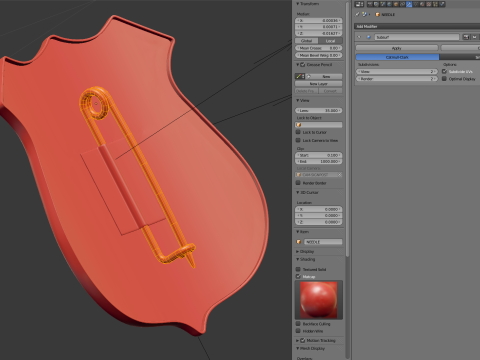Enable the Lock to Cursor checkbox
Image resolution: width=480 pixels, height=360 pixels.
(298, 132)
